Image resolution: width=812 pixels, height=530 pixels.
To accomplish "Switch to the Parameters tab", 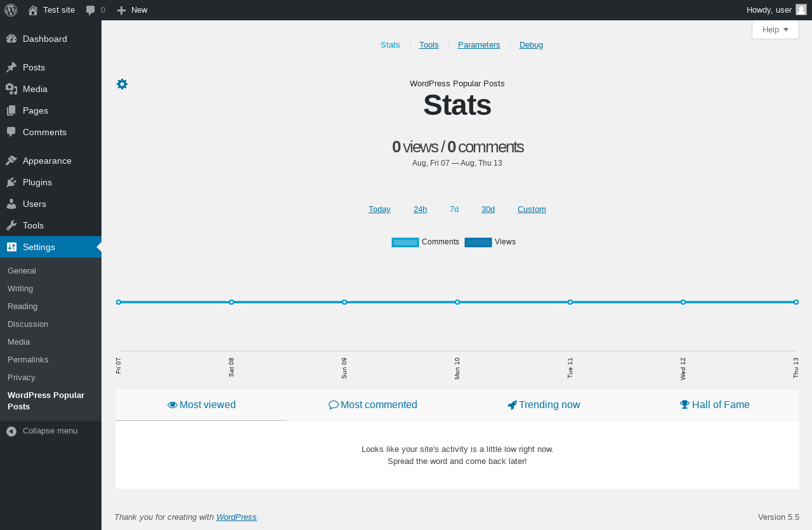I will point(479,45).
